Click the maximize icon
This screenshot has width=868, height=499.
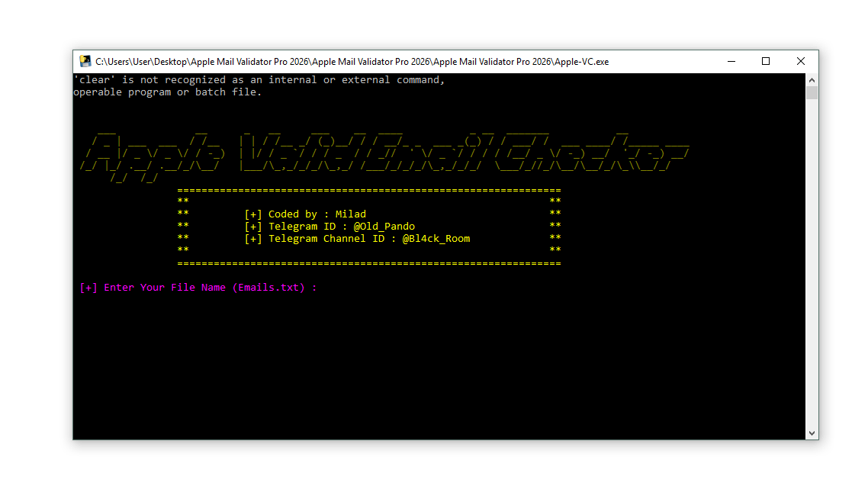click(766, 61)
